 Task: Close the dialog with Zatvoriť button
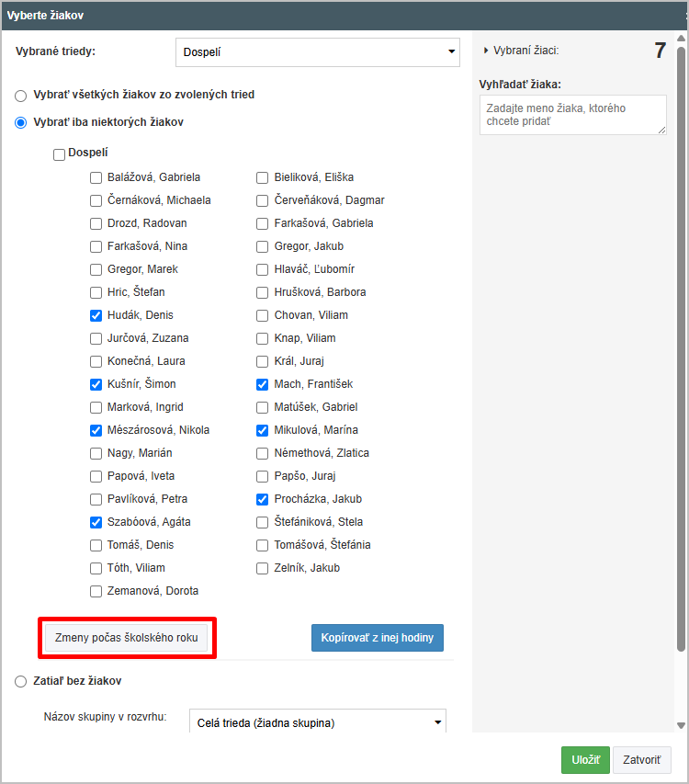tap(641, 760)
